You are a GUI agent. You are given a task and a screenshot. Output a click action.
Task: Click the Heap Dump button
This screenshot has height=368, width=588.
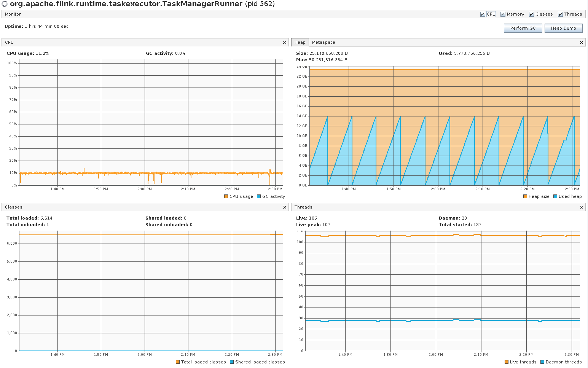pos(563,28)
